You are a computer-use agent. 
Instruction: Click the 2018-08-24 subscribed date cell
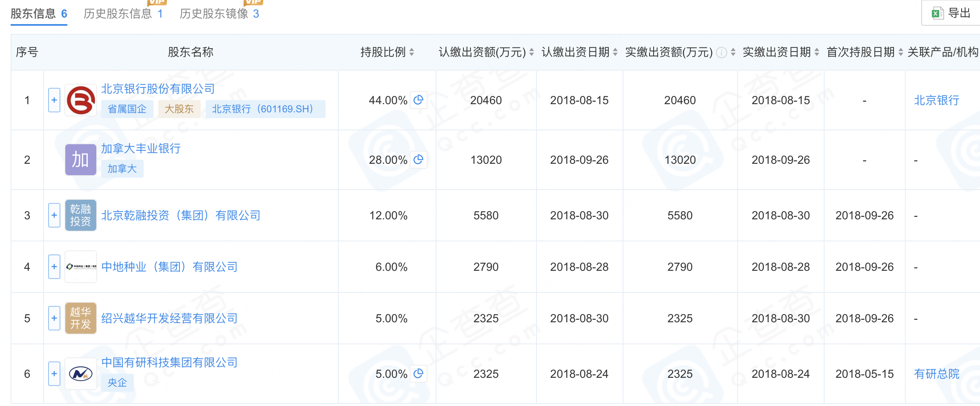[579, 374]
